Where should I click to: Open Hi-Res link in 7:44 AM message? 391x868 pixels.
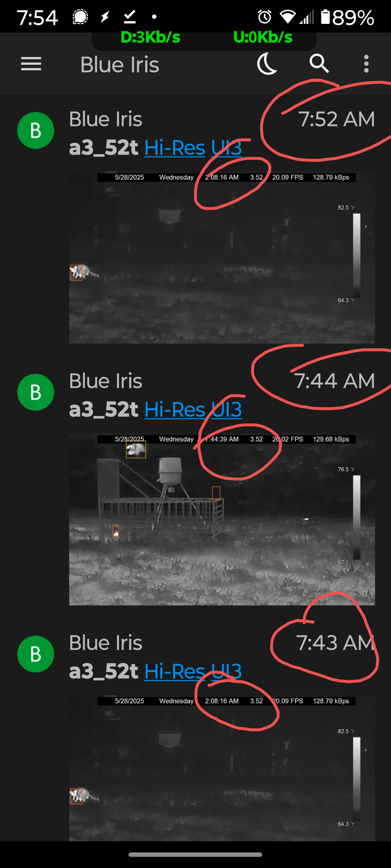pyautogui.click(x=175, y=410)
